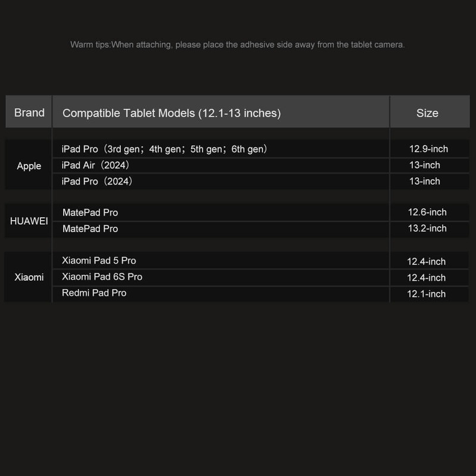The image size is (476, 476).
Task: Select the MatePad Pro 13.2-inch model name
Action: pos(90,228)
